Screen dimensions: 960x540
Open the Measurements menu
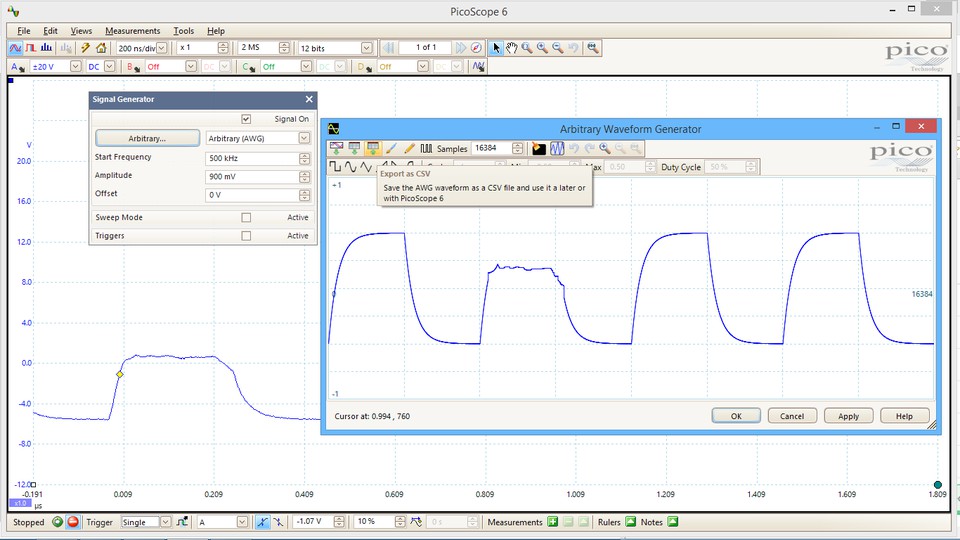(x=132, y=31)
